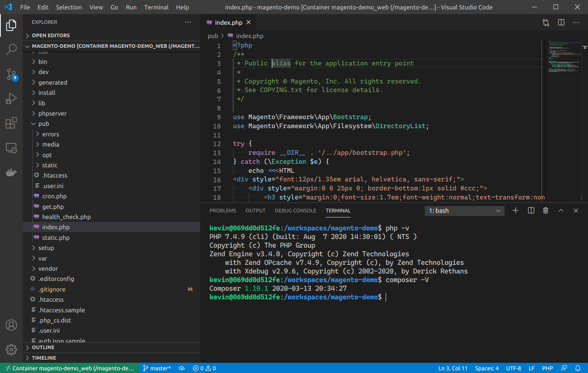The height and width of the screenshot is (373, 588).
Task: Expand the vendor folder
Action: click(112, 269)
